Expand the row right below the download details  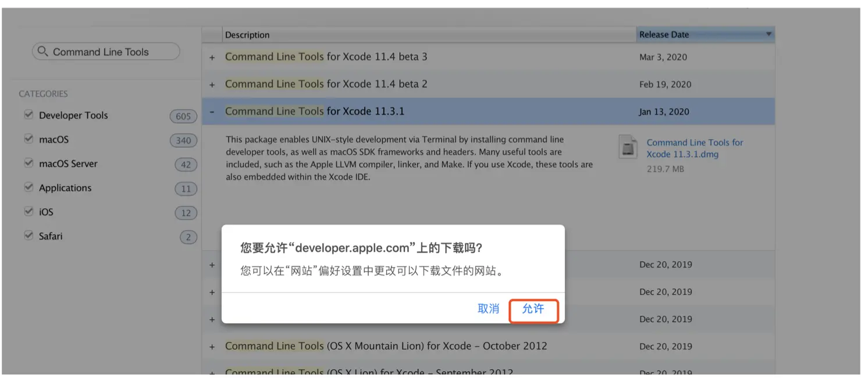[x=212, y=265]
